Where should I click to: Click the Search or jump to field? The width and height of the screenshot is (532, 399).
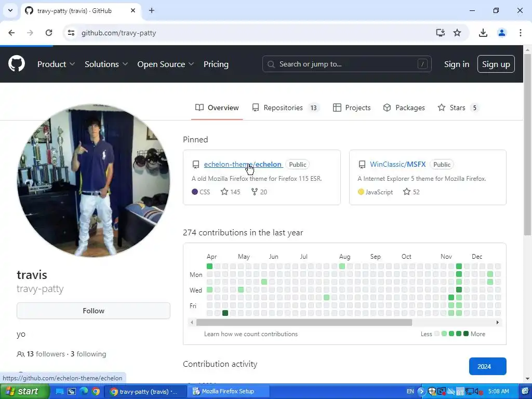point(347,64)
